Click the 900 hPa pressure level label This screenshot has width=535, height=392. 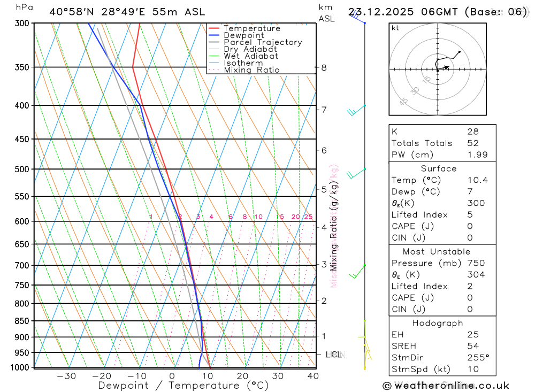[22, 337]
